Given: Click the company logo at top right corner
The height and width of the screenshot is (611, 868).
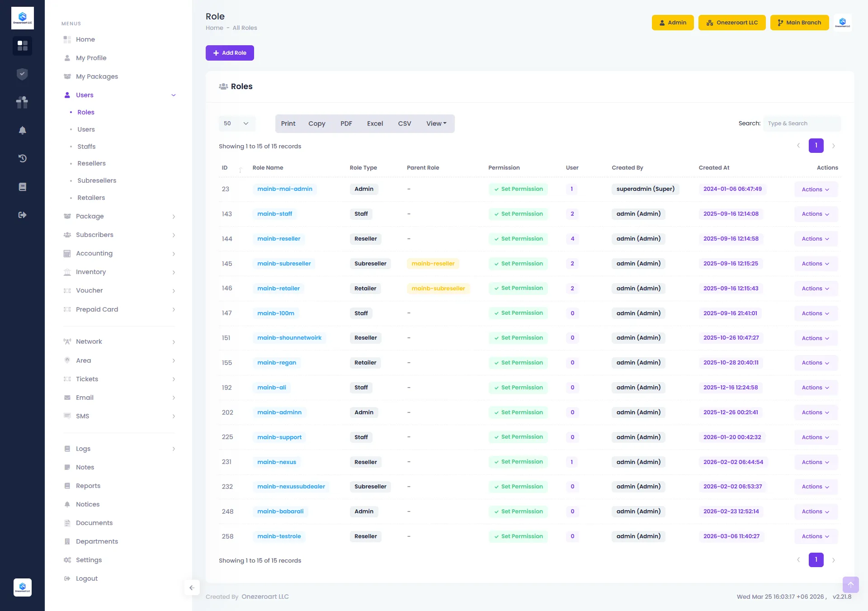Looking at the screenshot, I should [842, 22].
